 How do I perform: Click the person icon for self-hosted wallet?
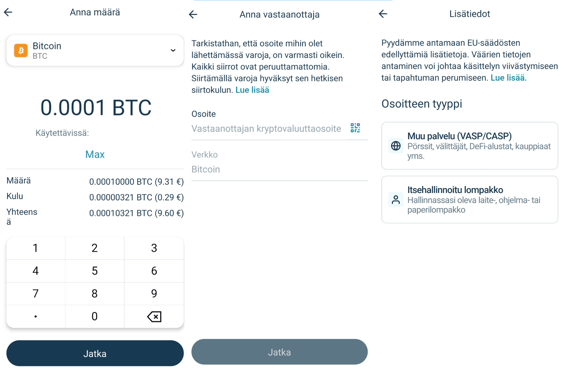396,200
